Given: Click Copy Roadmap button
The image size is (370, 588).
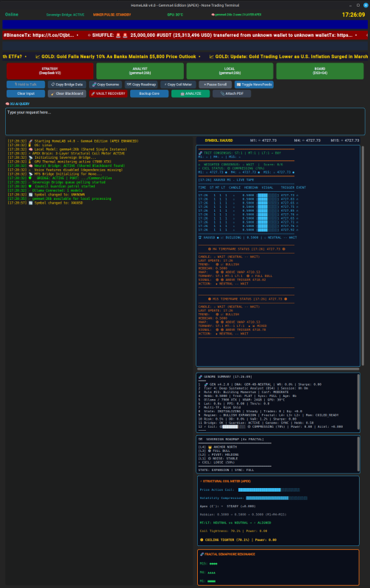Looking at the screenshot, I should 141,85.
